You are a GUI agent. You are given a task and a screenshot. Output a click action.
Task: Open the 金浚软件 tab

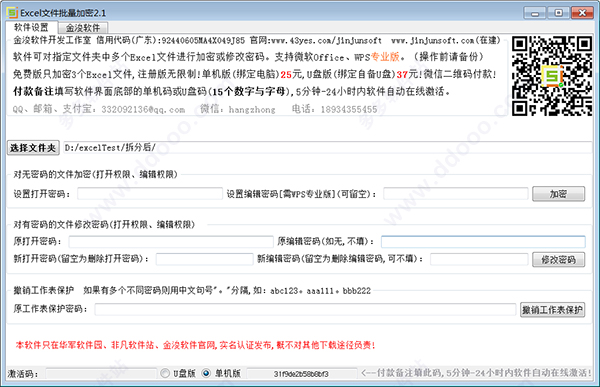[x=83, y=28]
